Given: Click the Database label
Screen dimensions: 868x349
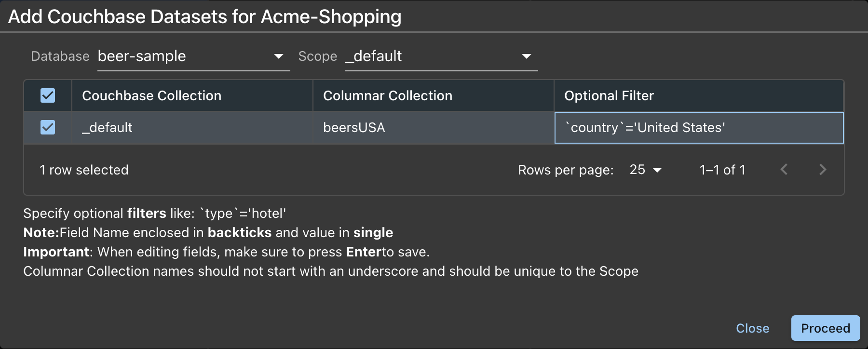Looking at the screenshot, I should (60, 56).
